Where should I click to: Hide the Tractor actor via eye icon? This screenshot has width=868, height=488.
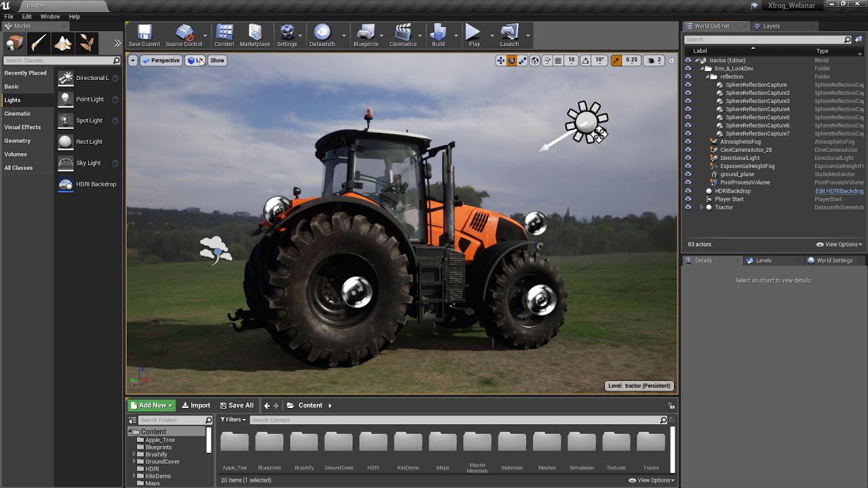tap(688, 207)
